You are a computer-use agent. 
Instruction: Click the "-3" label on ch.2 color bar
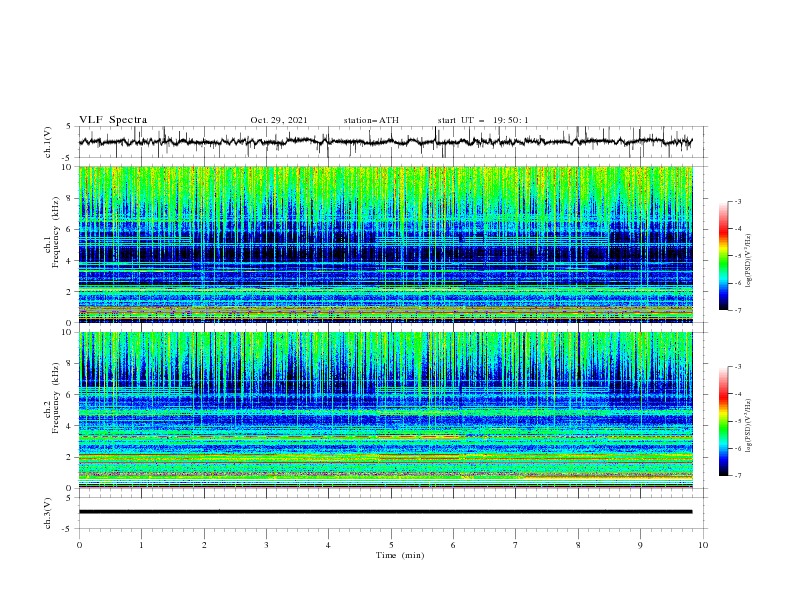pos(737,367)
